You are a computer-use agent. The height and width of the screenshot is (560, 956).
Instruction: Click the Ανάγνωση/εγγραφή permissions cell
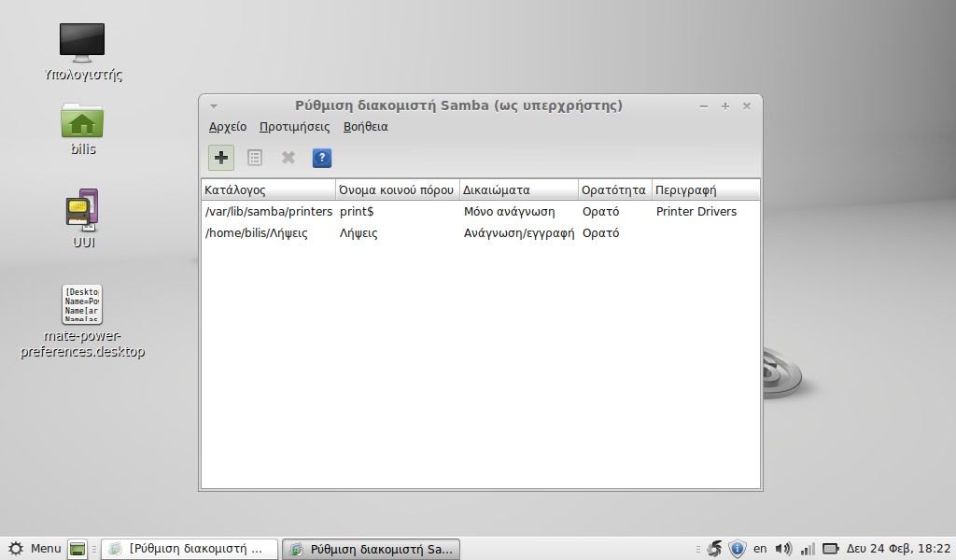point(519,232)
